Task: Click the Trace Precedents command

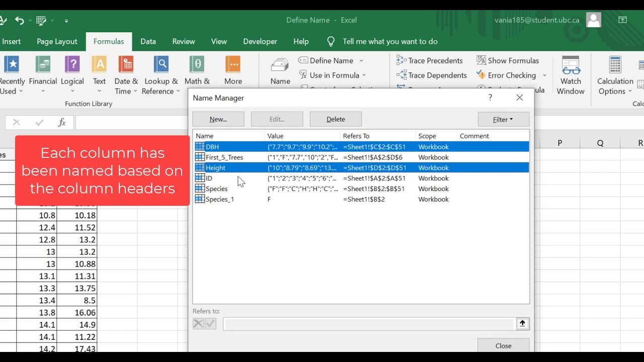Action: pos(430,60)
